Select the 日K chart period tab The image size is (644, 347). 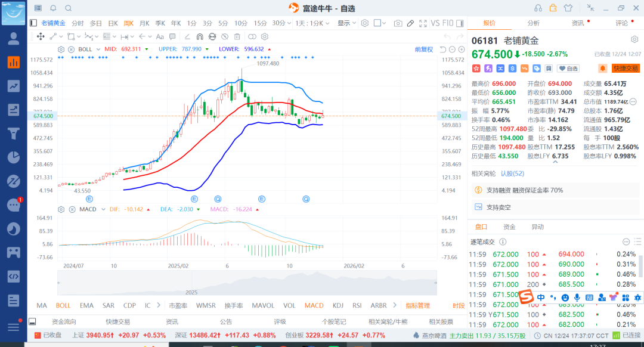point(113,23)
